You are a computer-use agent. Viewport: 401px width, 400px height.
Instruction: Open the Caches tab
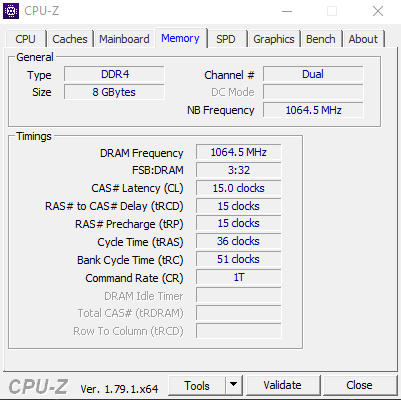tap(70, 39)
